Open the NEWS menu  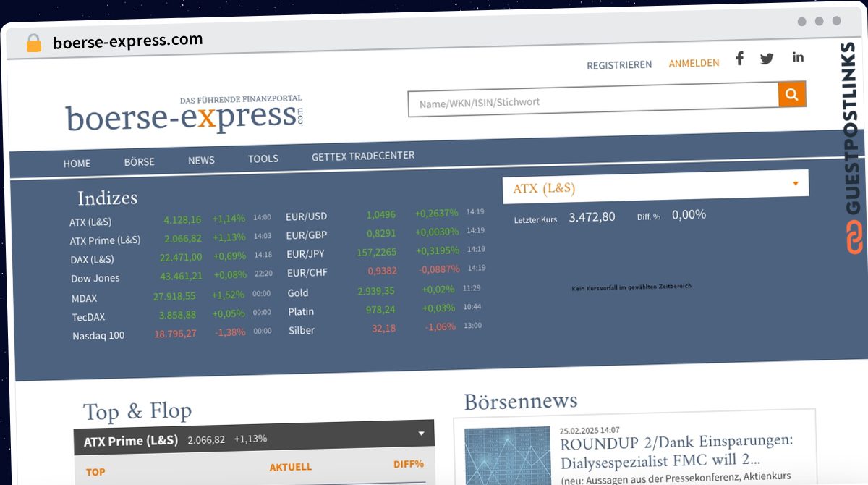click(201, 160)
